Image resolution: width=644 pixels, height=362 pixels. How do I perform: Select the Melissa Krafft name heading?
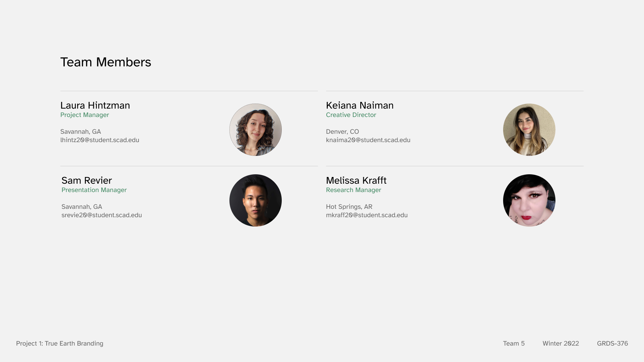[x=356, y=180]
